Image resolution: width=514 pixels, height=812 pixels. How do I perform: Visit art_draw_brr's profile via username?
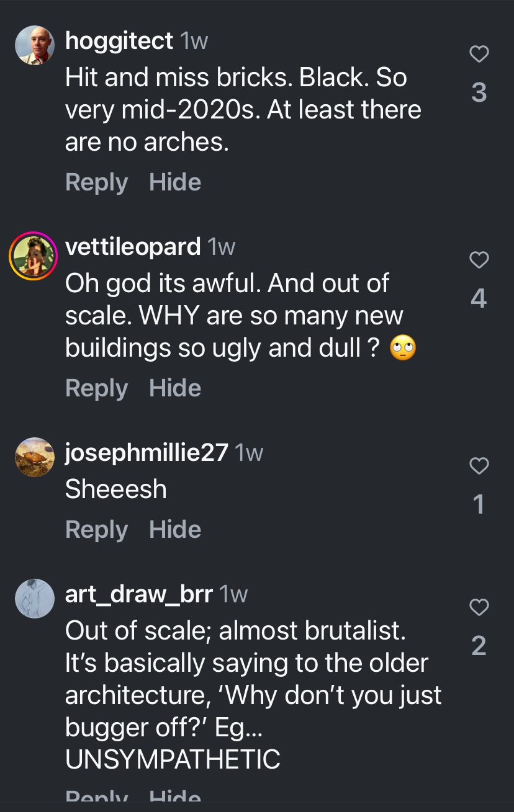[139, 594]
